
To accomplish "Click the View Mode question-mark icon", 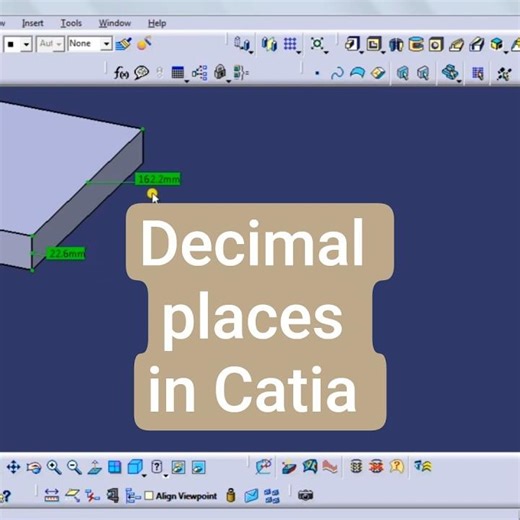I will click(x=156, y=467).
